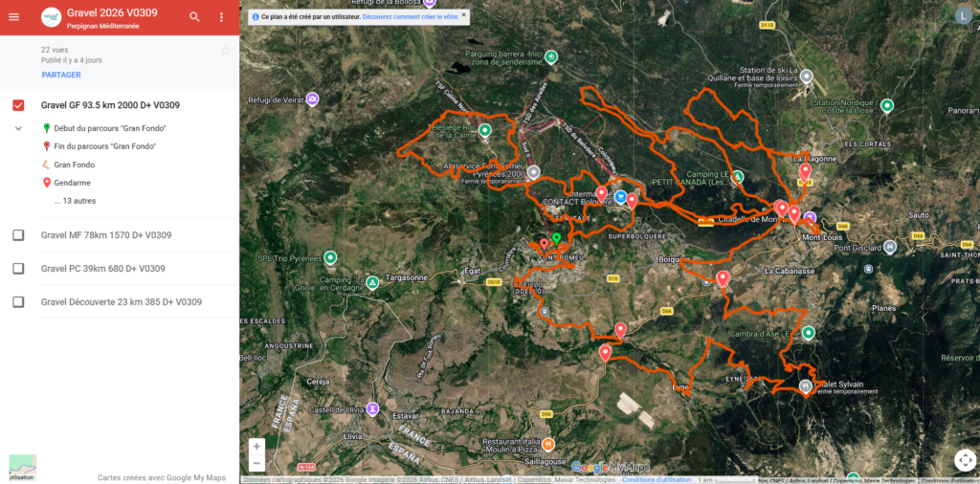Collapse the Gran Fondo layer chevron

pos(19,128)
